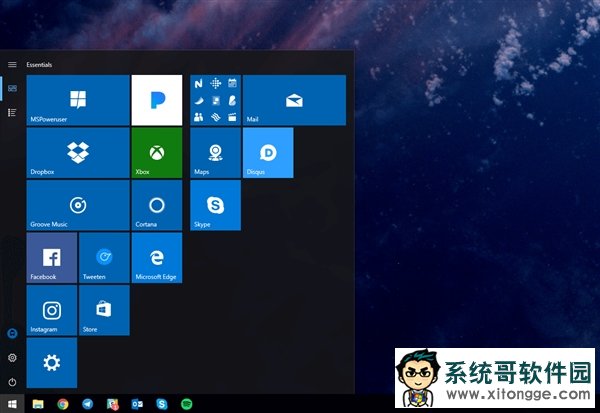
Task: Open the Disqus tile
Action: 268,153
